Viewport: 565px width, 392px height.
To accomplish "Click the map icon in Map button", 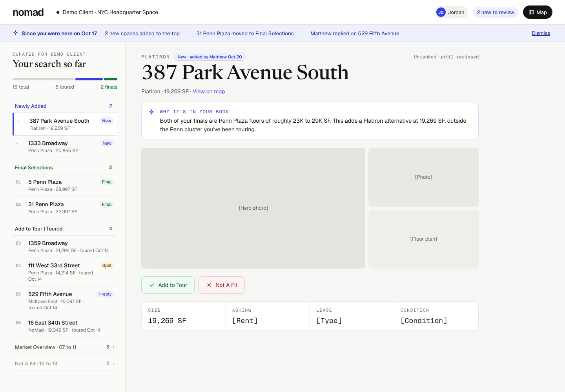I will coord(531,12).
